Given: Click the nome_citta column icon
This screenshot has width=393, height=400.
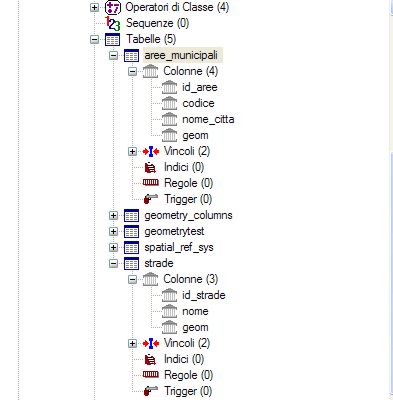Looking at the screenshot, I should (x=169, y=119).
